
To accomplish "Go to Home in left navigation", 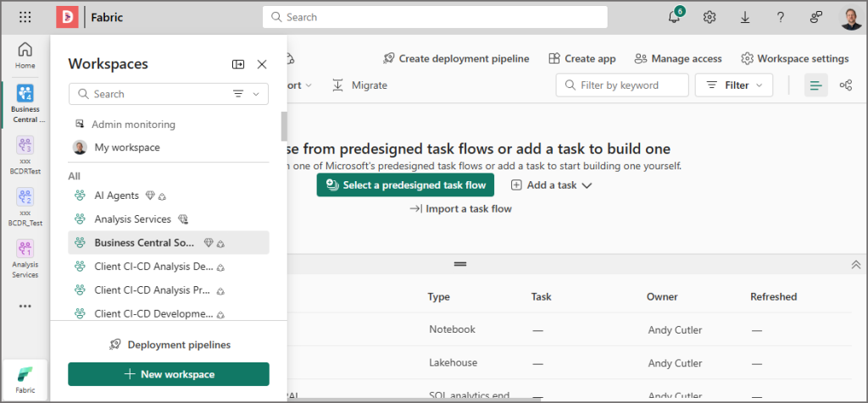I will pos(25,55).
